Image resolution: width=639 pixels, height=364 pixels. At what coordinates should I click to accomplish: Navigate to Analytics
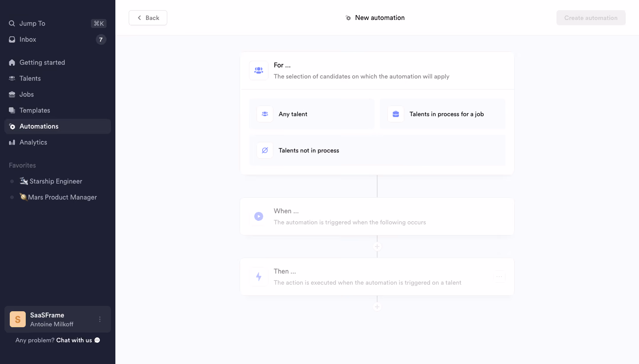58,142
